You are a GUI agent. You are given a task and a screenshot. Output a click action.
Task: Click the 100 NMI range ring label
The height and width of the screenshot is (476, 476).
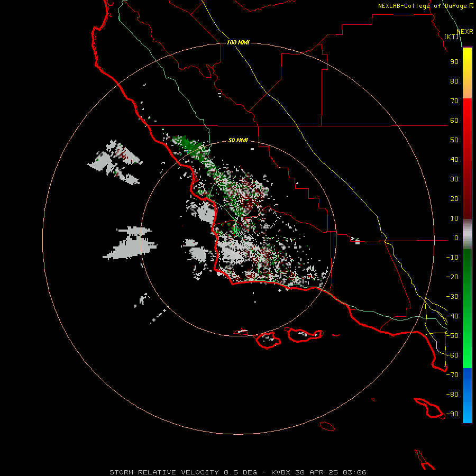point(238,42)
